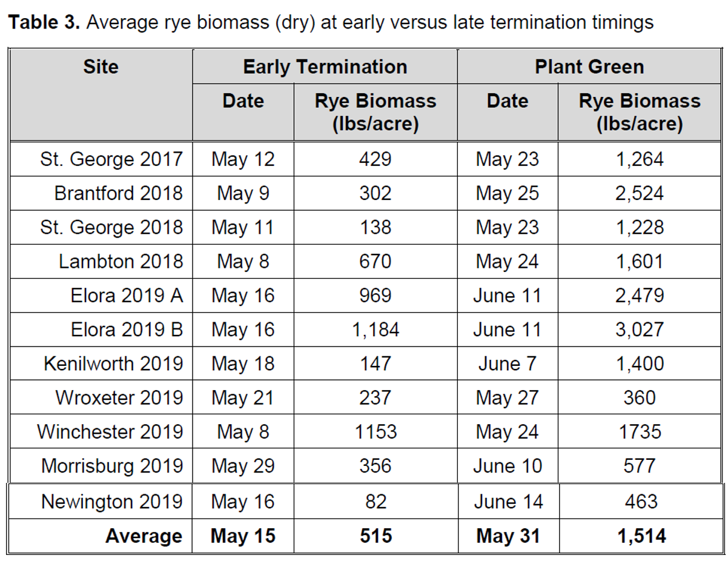Select the St. George 2017 row label
The height and width of the screenshot is (561, 728).
point(111,159)
